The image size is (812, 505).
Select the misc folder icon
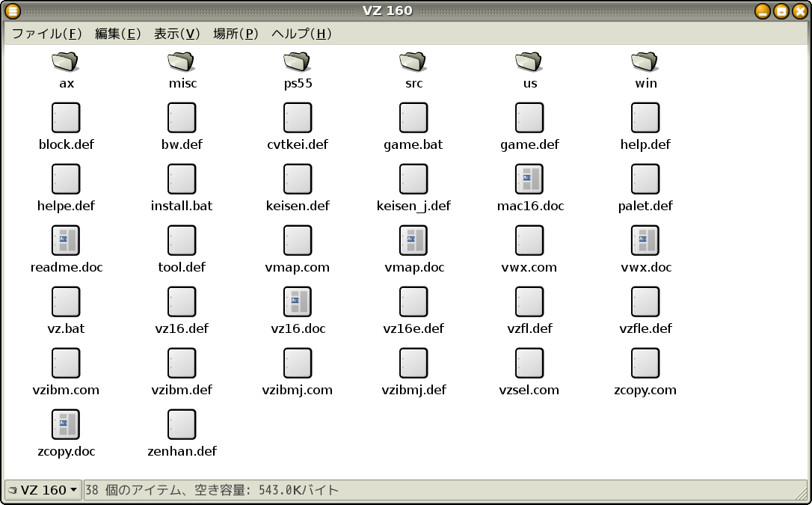coord(181,61)
